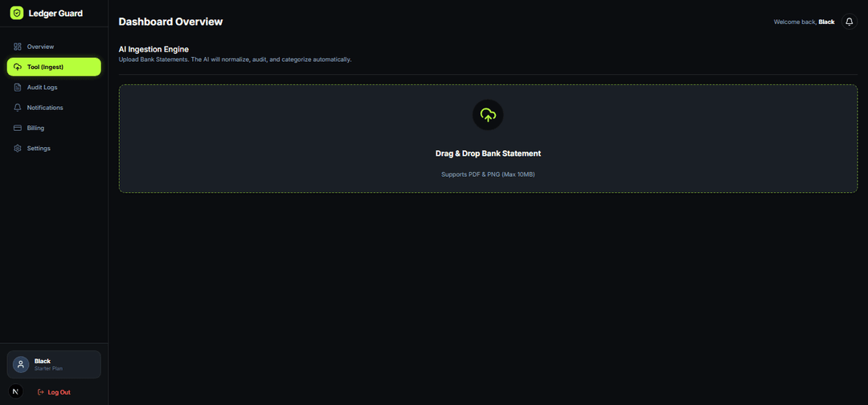Click the Notifications bell icon in the sidebar
The width and height of the screenshot is (868, 405).
pyautogui.click(x=18, y=108)
